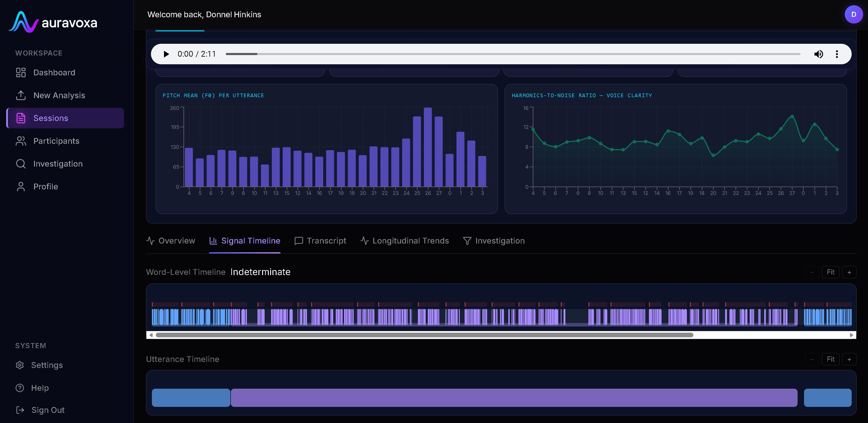This screenshot has width=868, height=423.
Task: Switch to the Transcript tab
Action: (320, 241)
